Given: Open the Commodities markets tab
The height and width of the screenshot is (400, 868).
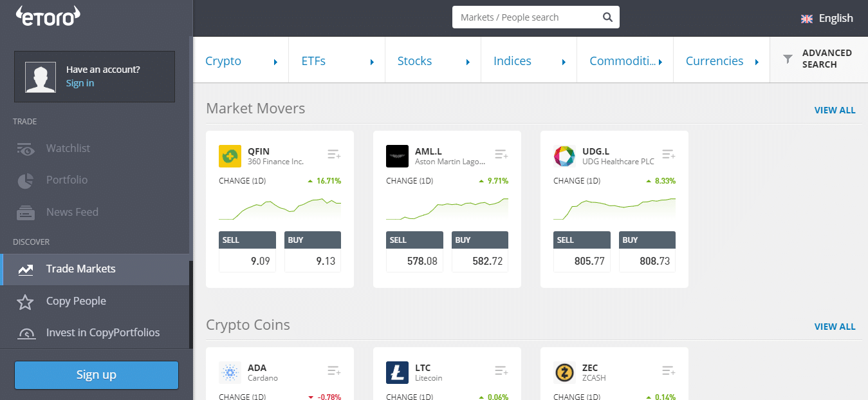Looking at the screenshot, I should [x=625, y=60].
